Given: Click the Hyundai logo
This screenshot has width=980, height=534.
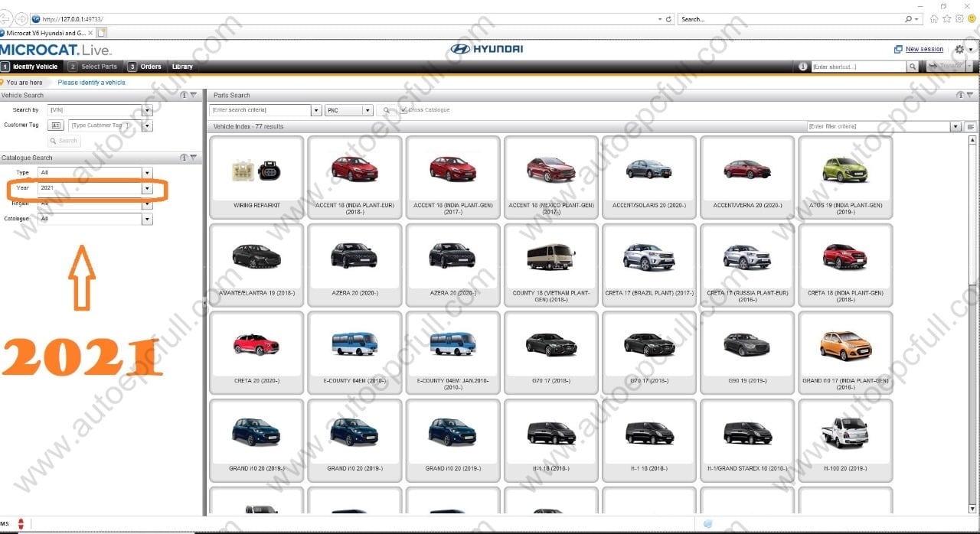Looking at the screenshot, I should pyautogui.click(x=487, y=49).
